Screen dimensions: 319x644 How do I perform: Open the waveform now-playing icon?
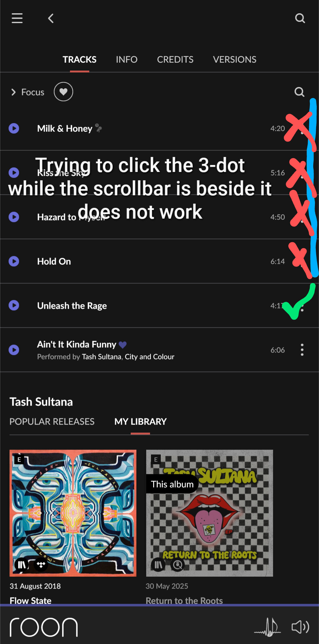click(x=267, y=627)
